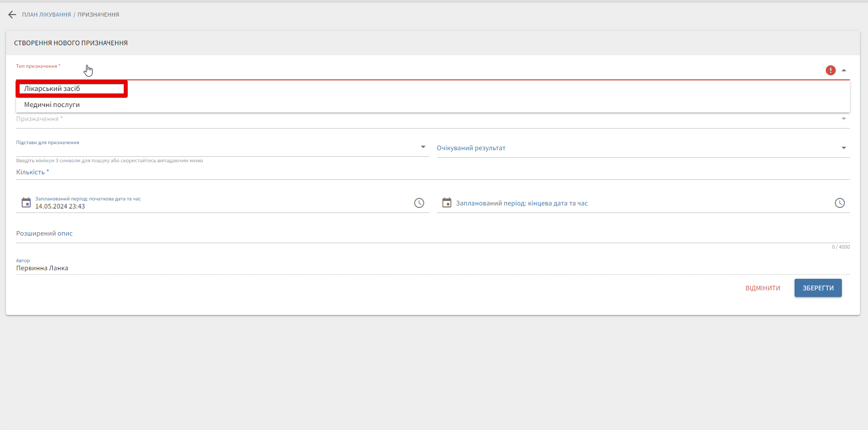The width and height of the screenshot is (868, 430).
Task: Open calendar for planned start date
Action: pyautogui.click(x=26, y=203)
